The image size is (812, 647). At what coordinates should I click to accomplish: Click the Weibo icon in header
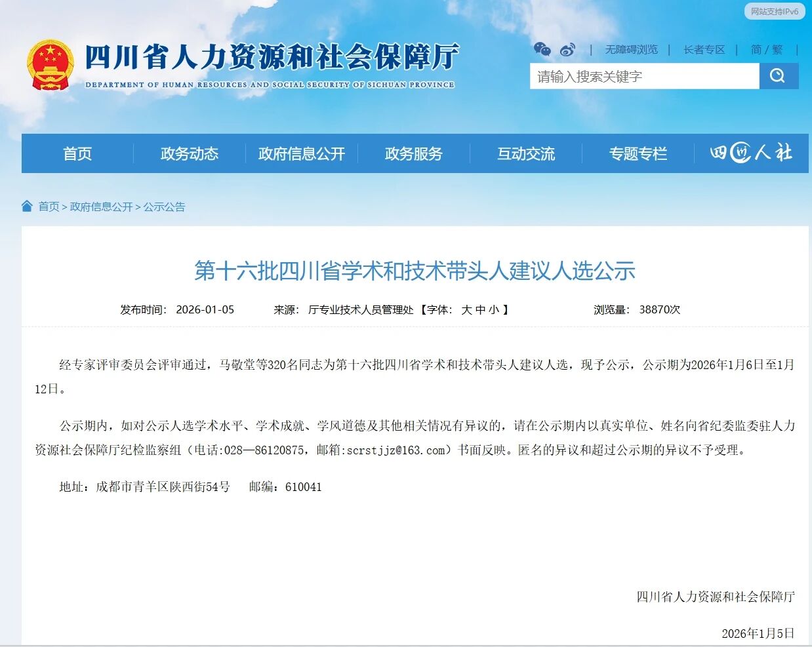[567, 50]
